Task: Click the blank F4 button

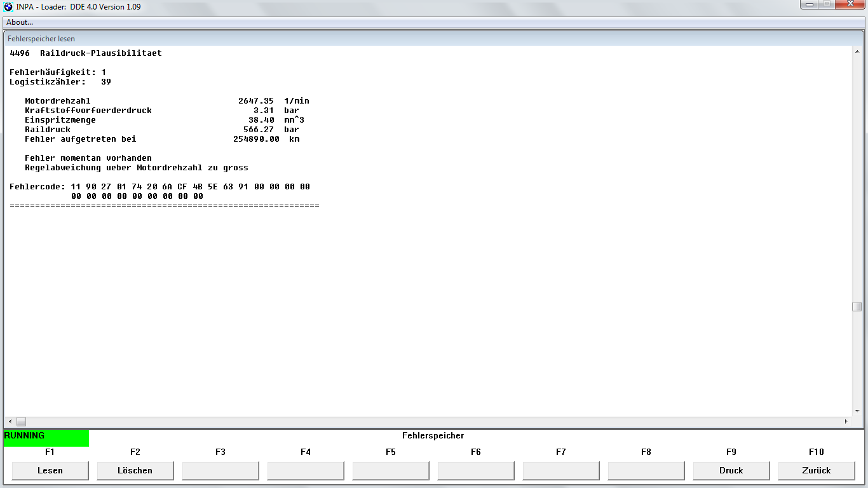Action: tap(306, 470)
